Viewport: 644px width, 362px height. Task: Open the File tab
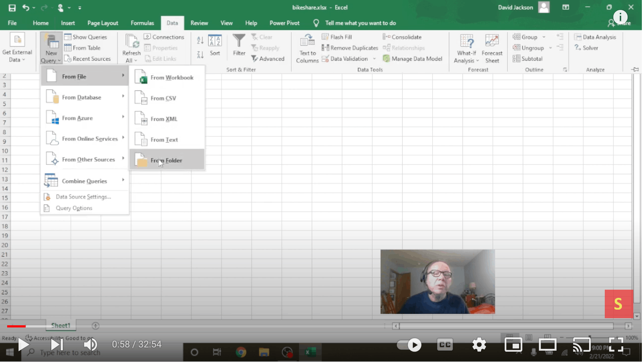click(x=12, y=23)
